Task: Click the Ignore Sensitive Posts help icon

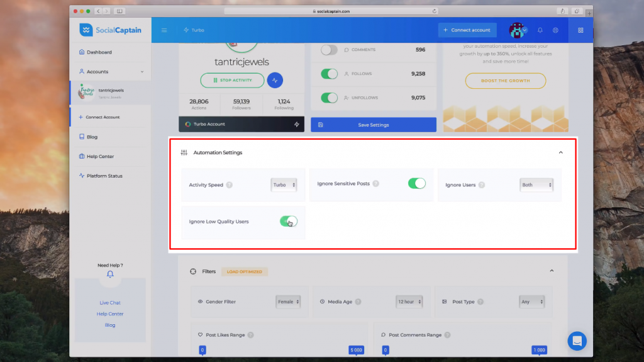Action: [376, 183]
